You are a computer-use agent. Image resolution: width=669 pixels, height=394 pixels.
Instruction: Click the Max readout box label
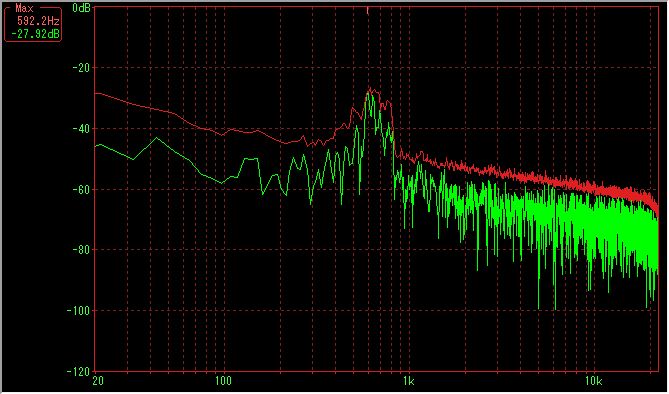[x=24, y=8]
